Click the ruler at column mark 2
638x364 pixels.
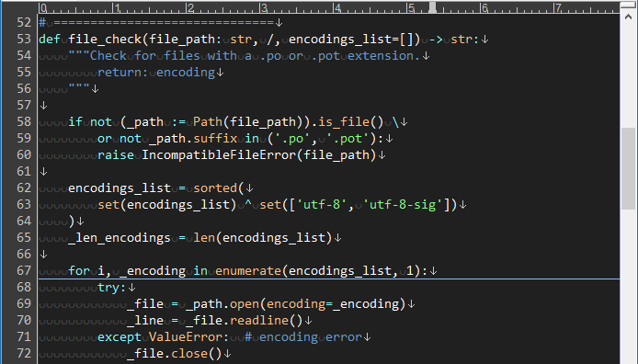click(x=188, y=7)
